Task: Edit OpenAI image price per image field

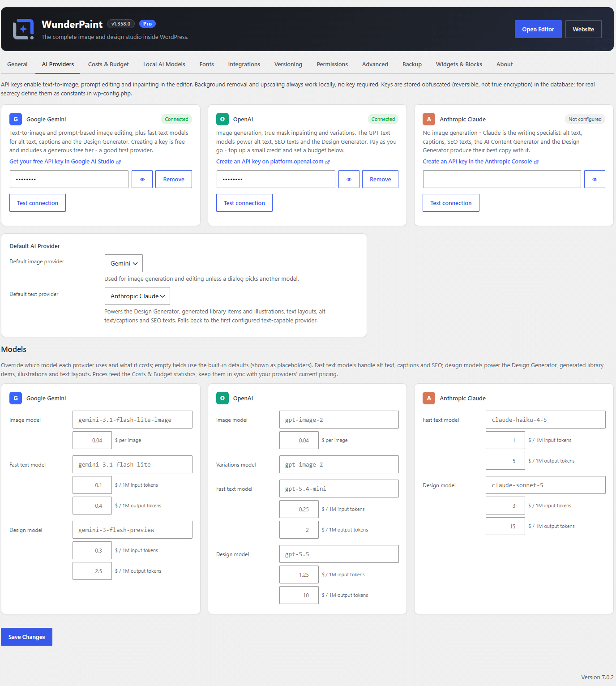Action: (x=299, y=440)
